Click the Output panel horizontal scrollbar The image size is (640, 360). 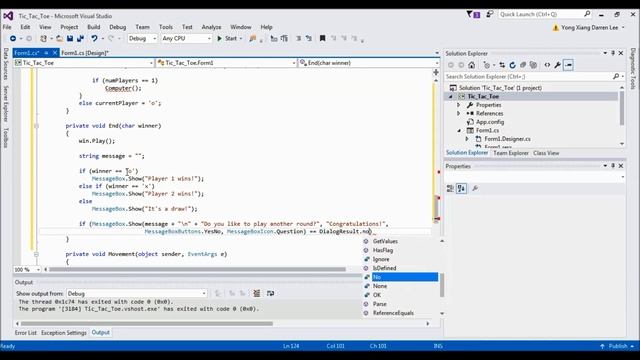(147, 324)
